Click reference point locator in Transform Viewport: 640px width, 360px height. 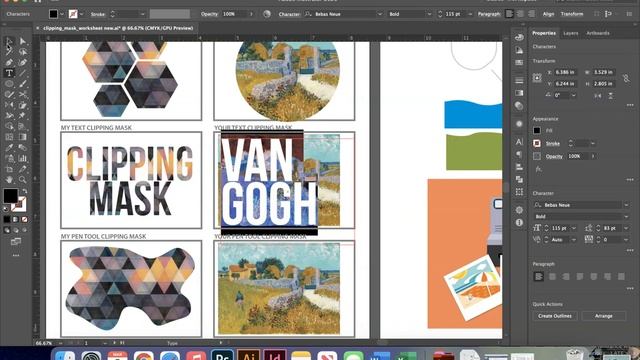point(537,78)
